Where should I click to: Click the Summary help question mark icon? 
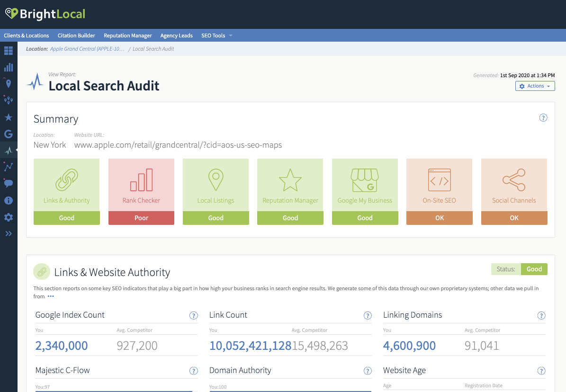[543, 118]
